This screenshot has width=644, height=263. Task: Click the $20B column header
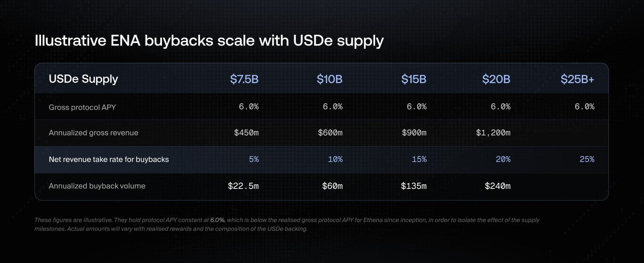click(x=496, y=79)
